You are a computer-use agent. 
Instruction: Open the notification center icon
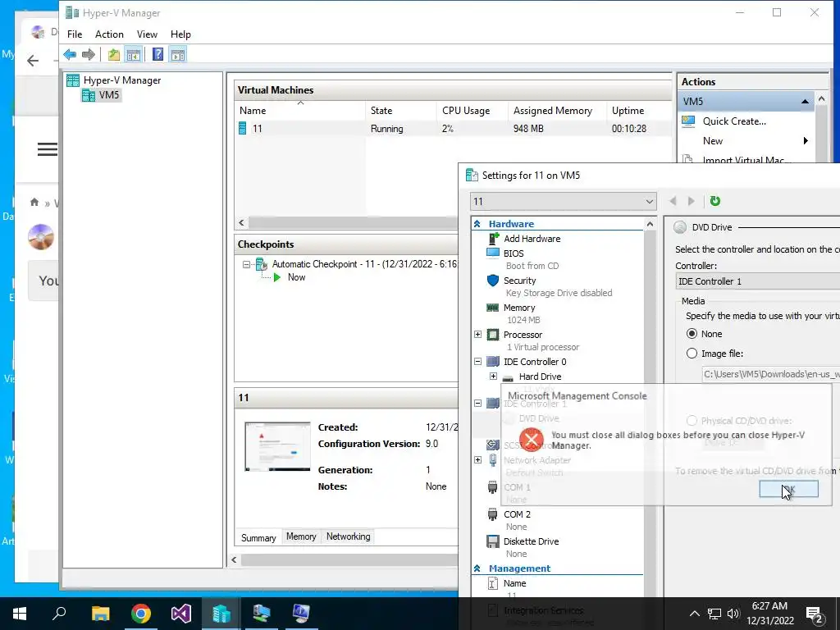(815, 614)
